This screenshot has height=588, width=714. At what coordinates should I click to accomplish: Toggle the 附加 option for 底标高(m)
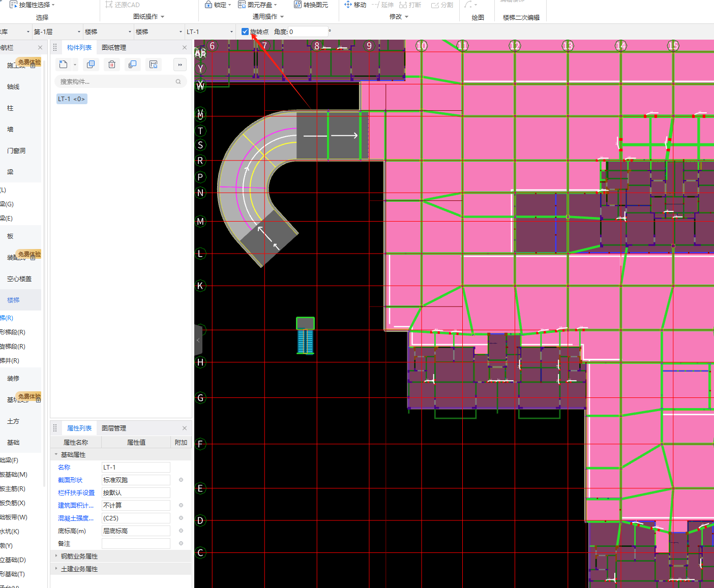tap(181, 531)
